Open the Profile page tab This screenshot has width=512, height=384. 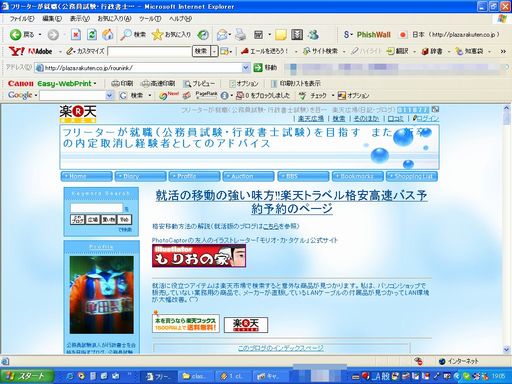click(x=194, y=176)
